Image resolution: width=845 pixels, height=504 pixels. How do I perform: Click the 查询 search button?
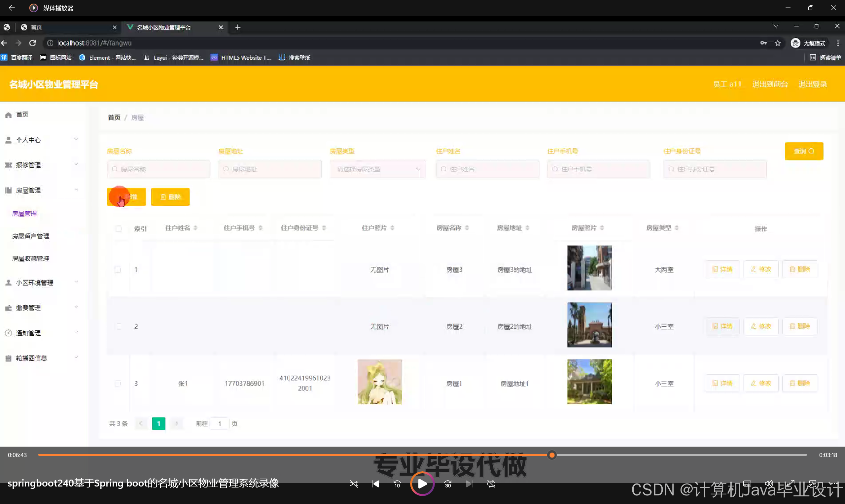click(x=803, y=151)
